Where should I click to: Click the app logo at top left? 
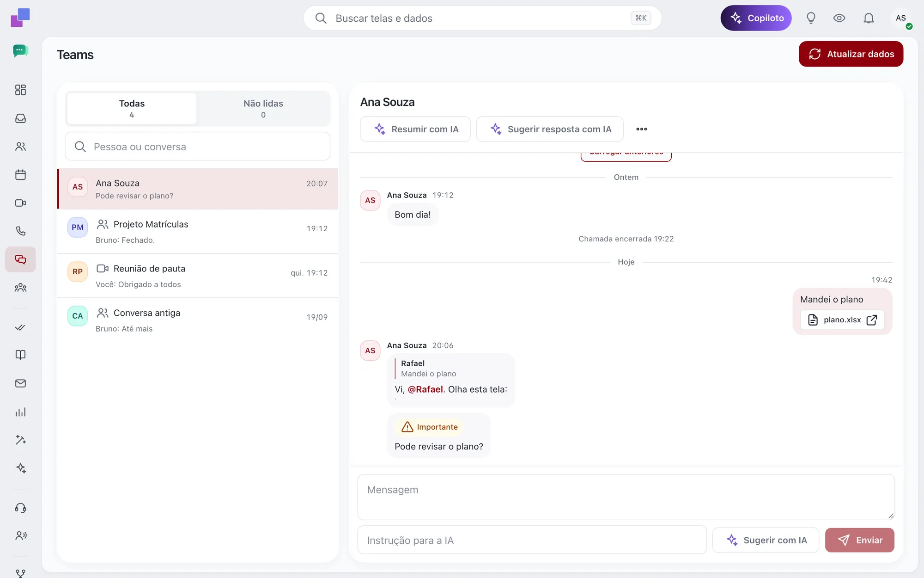point(20,18)
